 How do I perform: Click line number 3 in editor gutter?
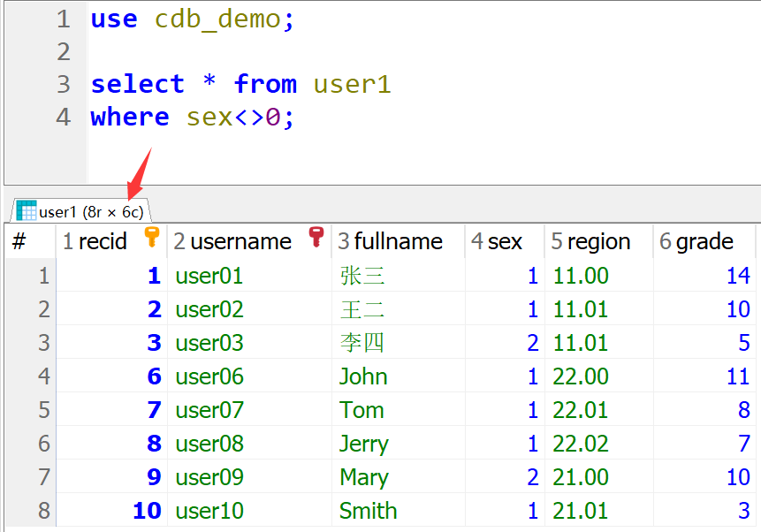pos(63,84)
